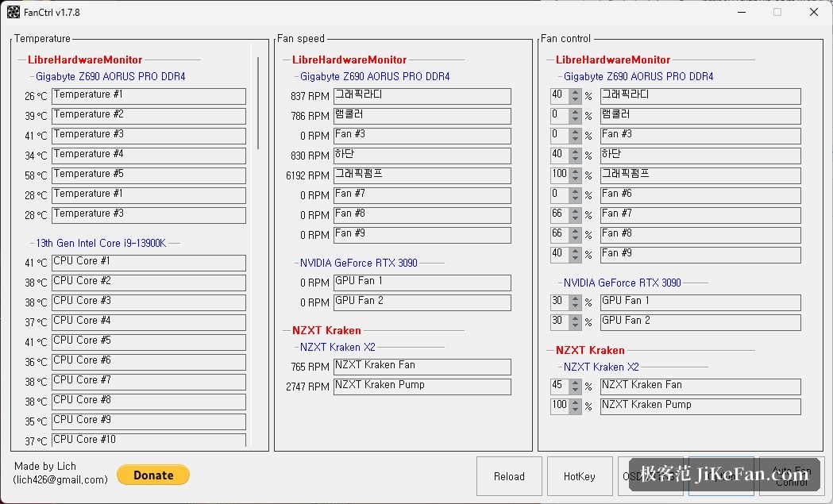Edit the 램쿨러 name field in Fan speed panel
Viewport: 833px width, 504px height.
point(422,116)
